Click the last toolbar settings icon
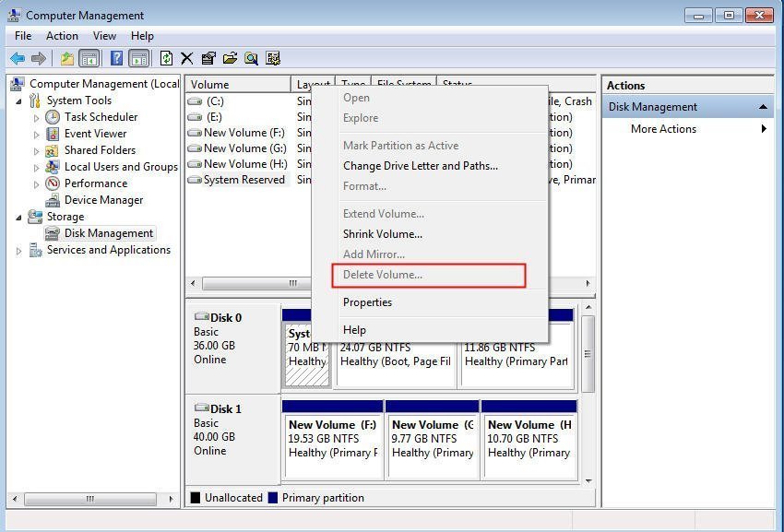The width and height of the screenshot is (784, 532). (x=273, y=58)
